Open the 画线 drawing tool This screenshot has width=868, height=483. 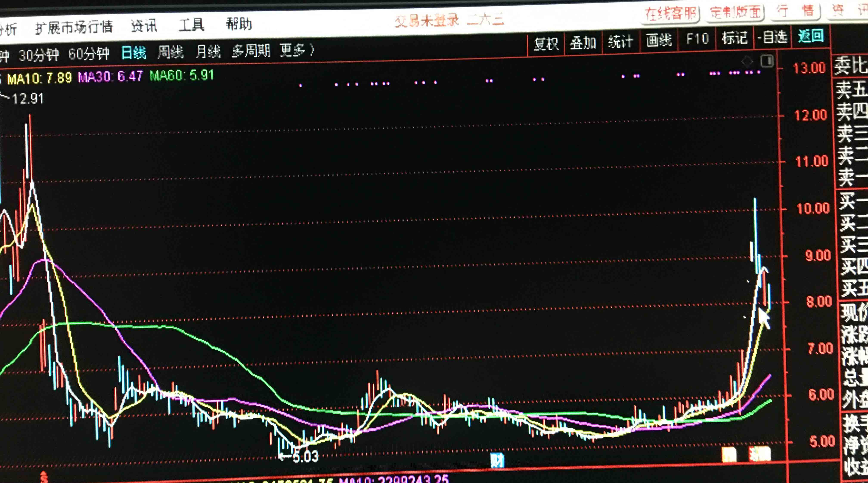point(659,40)
